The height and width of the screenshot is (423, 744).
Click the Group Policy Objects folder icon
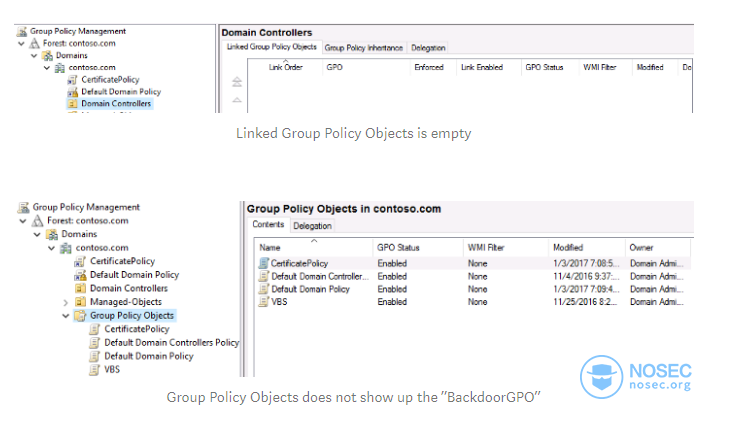(81, 316)
